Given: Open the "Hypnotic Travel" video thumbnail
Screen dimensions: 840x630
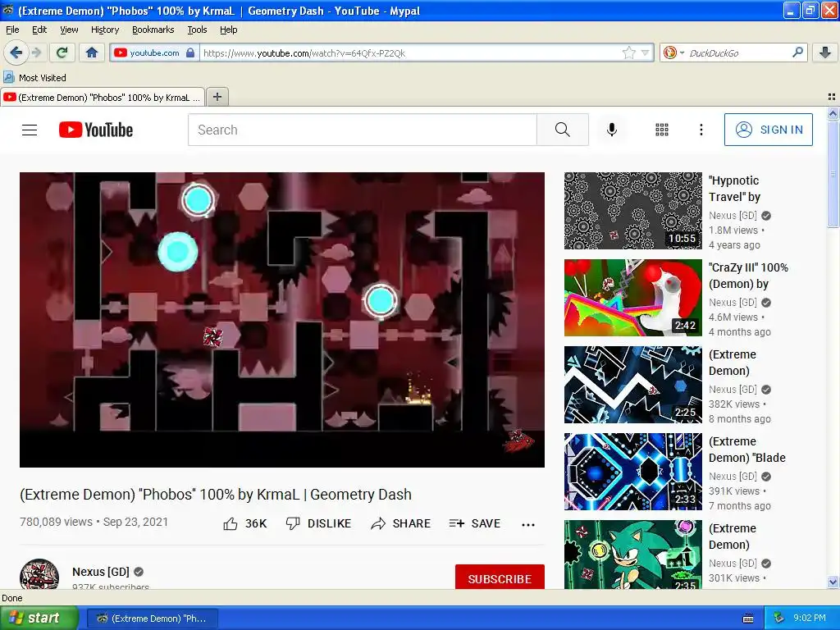Looking at the screenshot, I should (x=632, y=211).
